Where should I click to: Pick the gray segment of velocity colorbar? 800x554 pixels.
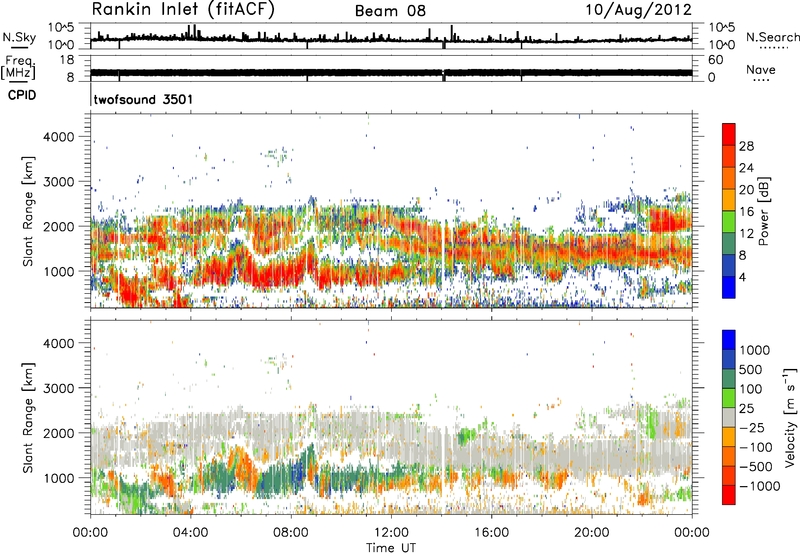[729, 417]
